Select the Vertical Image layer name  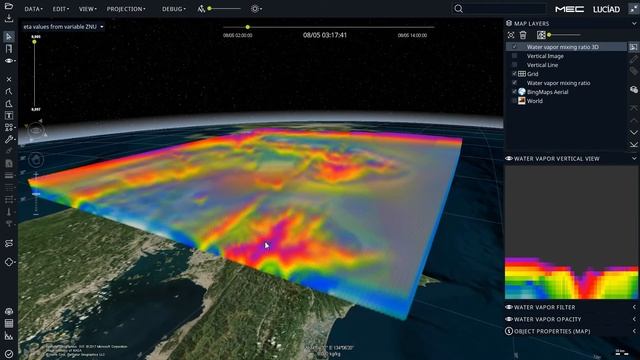545,56
